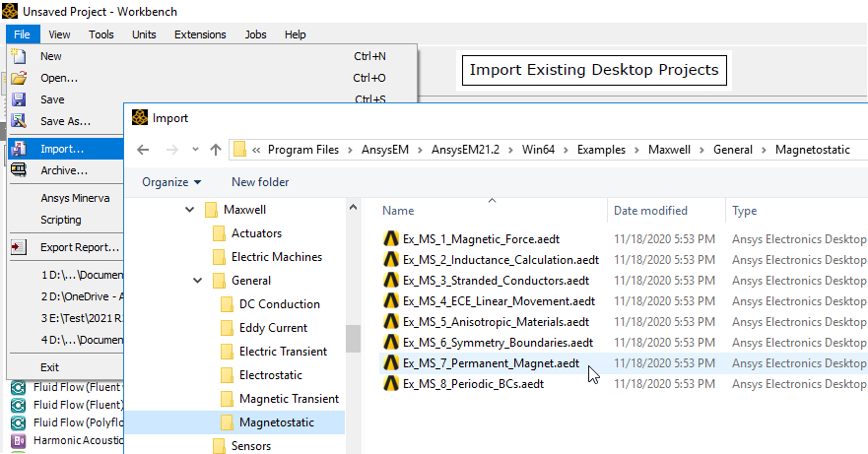This screenshot has height=454, width=868.
Task: Click icon of Ex_MS_8_Periodic_BCs.aedt
Action: click(x=391, y=383)
